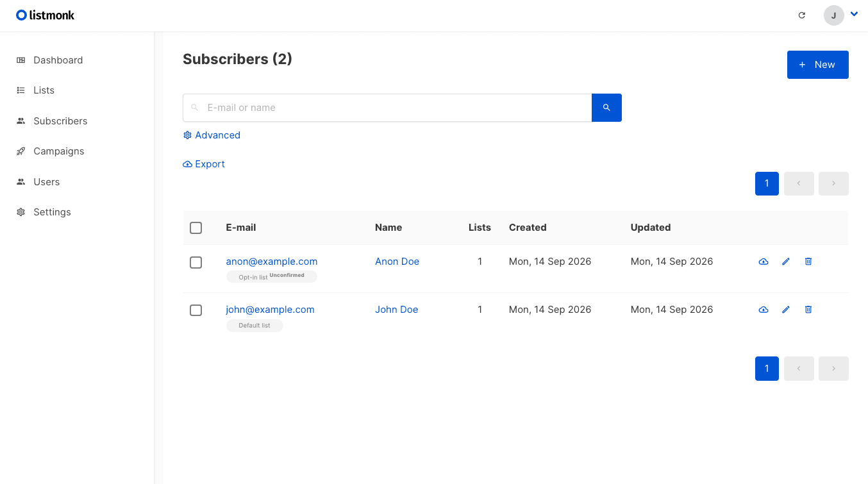This screenshot has height=484, width=868.
Task: Click bottom pagination previous arrow
Action: point(799,369)
